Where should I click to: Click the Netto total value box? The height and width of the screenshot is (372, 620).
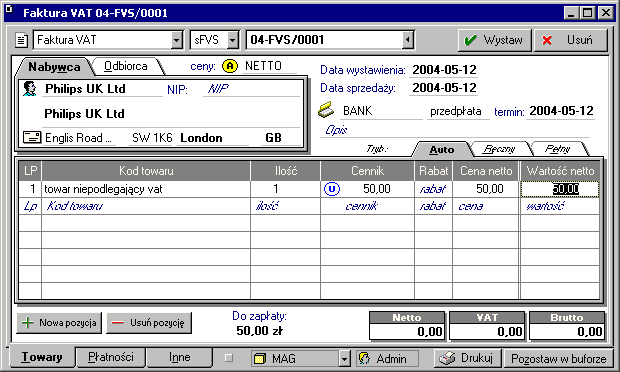click(406, 332)
